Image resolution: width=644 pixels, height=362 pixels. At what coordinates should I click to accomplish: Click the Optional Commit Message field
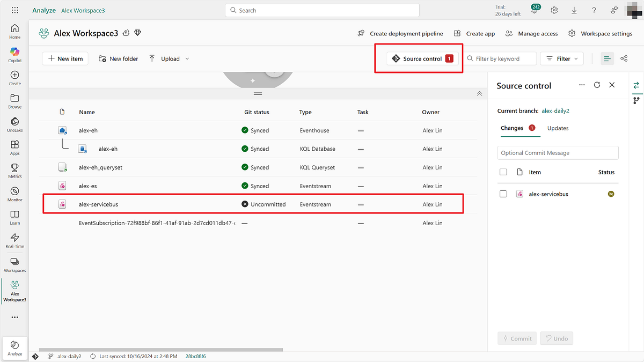point(558,153)
